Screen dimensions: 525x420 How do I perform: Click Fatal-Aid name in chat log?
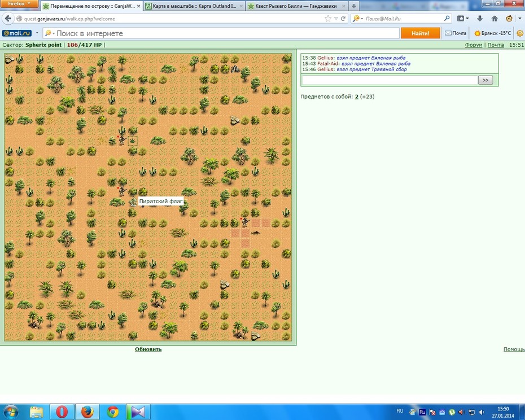coord(328,64)
